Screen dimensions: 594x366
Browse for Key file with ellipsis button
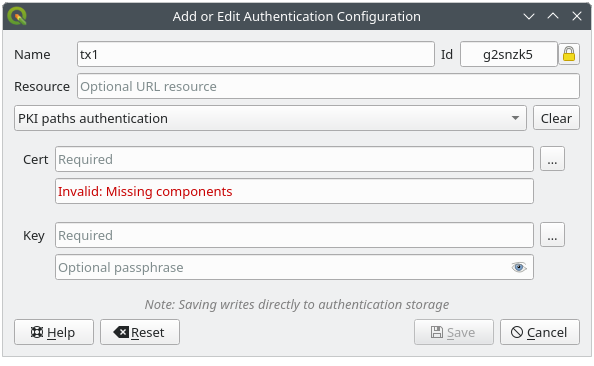pos(552,235)
